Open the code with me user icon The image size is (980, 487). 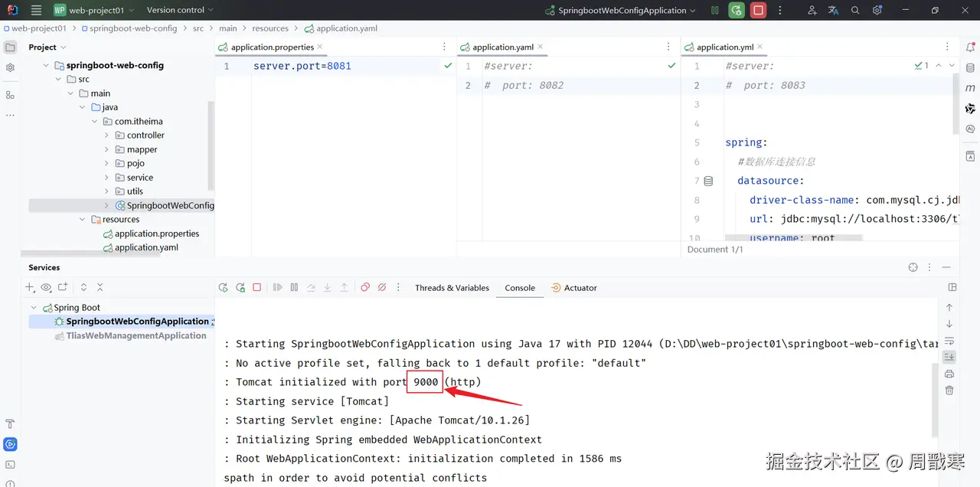812,10
